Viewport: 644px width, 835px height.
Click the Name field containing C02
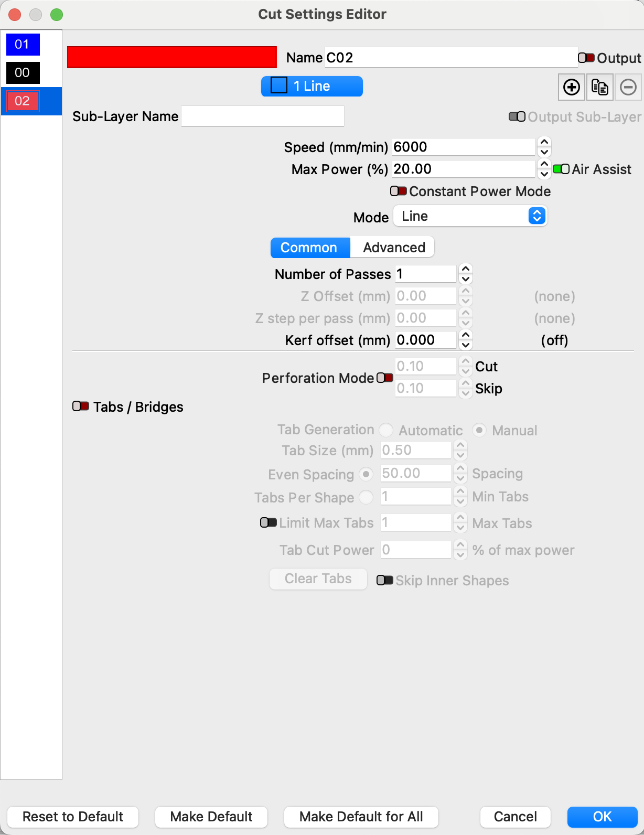coord(451,57)
